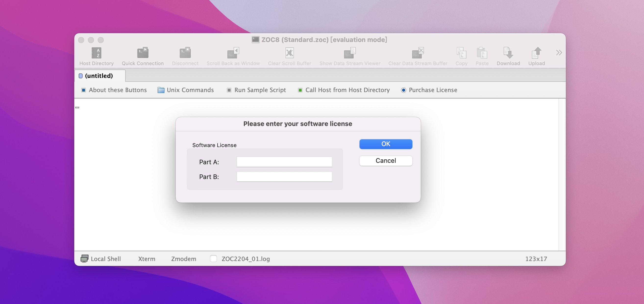
Task: Click the Disconnect toolbar icon
Action: pyautogui.click(x=185, y=53)
